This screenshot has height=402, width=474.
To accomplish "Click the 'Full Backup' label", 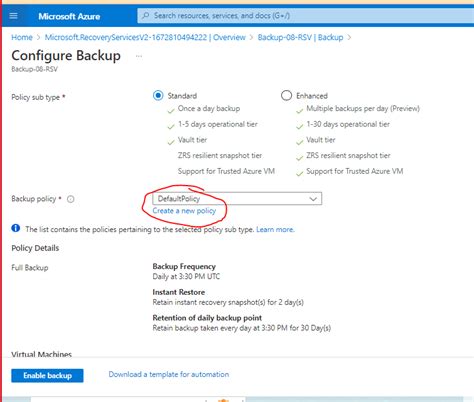I will [x=30, y=268].
